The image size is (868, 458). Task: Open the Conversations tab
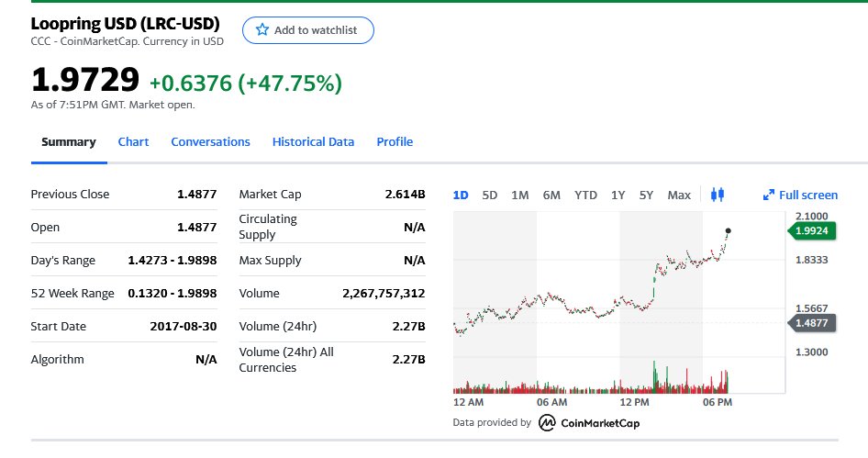point(210,141)
